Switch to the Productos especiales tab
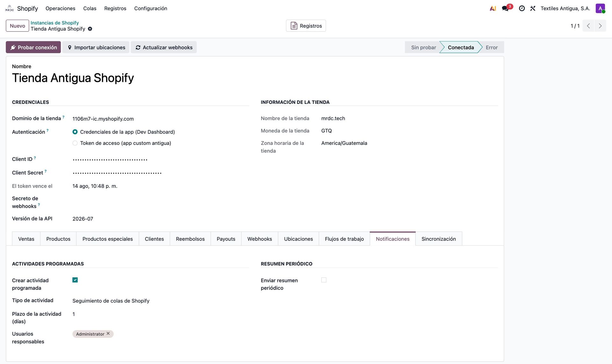This screenshot has height=364, width=612. (108, 239)
